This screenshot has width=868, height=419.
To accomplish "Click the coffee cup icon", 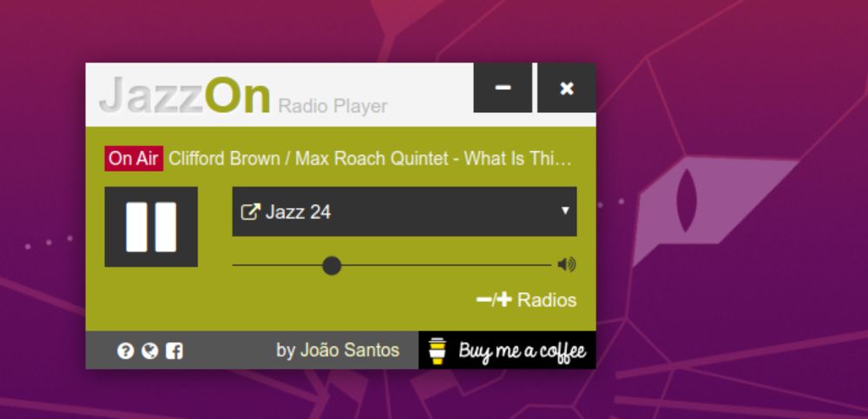I will 437,351.
